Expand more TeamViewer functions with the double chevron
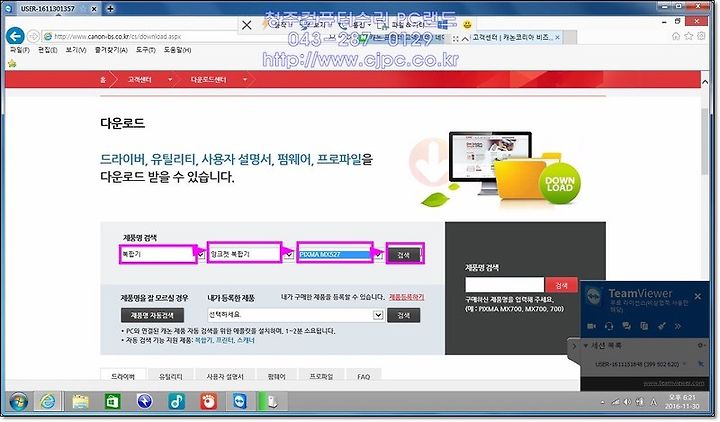This screenshot has height=422, width=720. point(678,326)
